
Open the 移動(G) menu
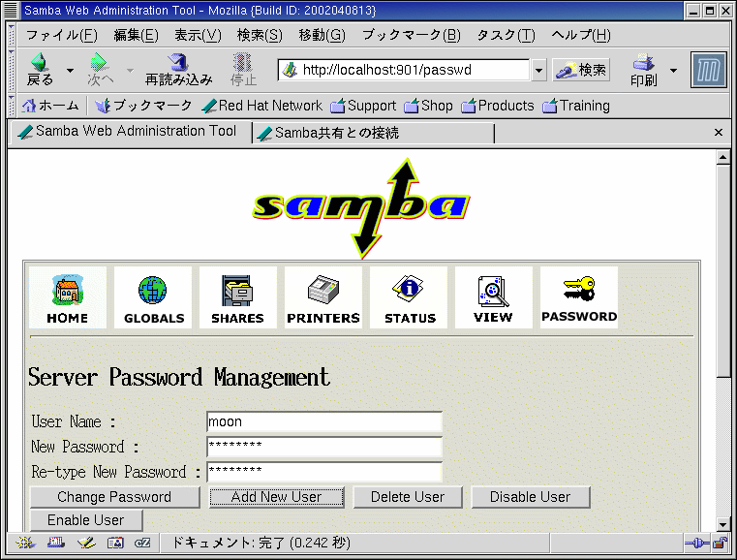tap(322, 35)
